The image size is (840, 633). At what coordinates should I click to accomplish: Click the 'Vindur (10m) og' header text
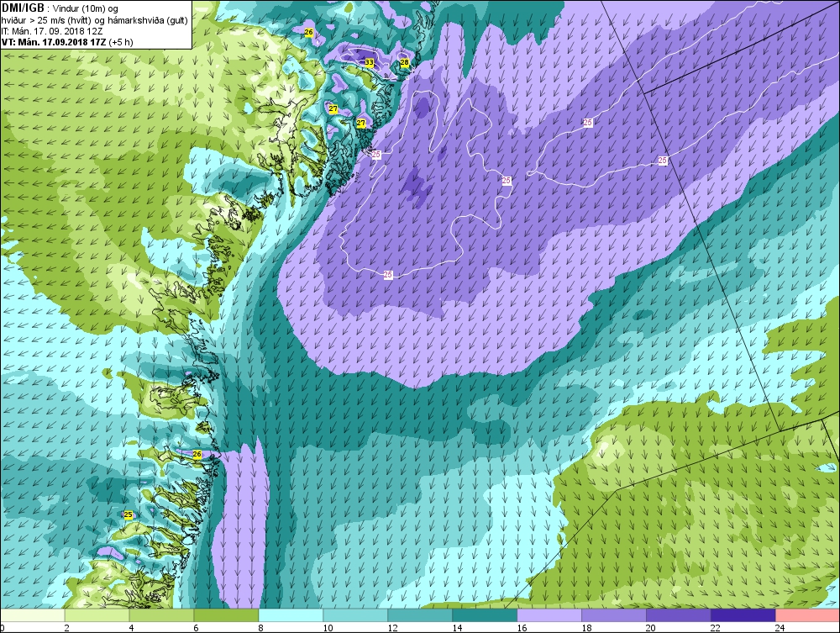click(x=86, y=8)
